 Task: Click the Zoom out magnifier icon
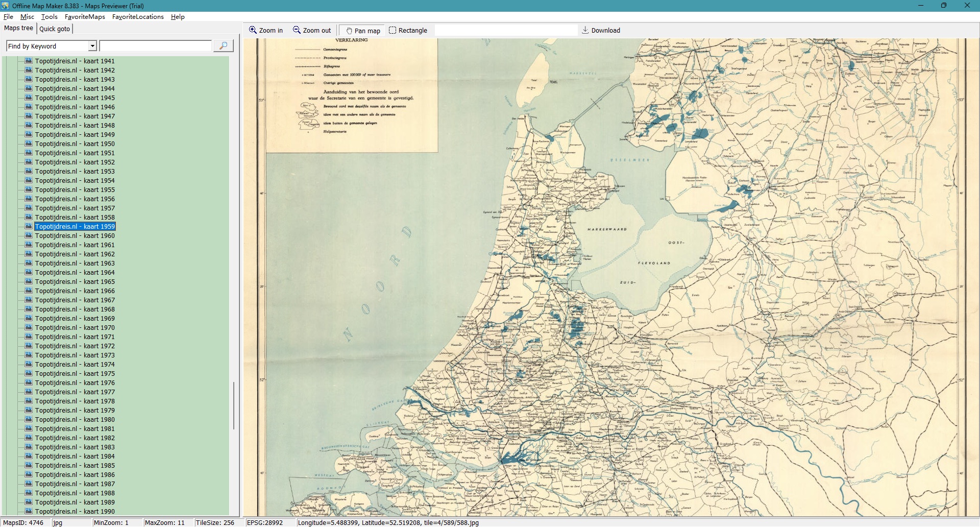click(x=297, y=30)
